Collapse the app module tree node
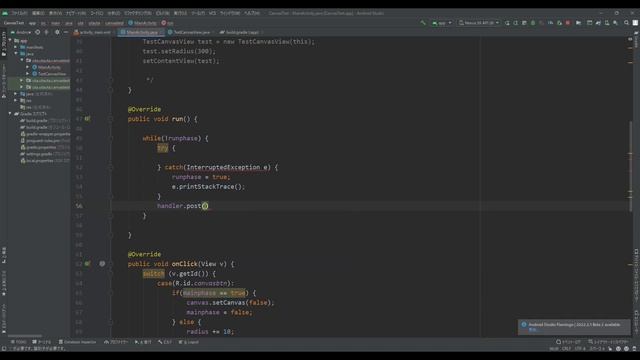Image resolution: width=640 pixels, height=360 pixels. click(11, 40)
